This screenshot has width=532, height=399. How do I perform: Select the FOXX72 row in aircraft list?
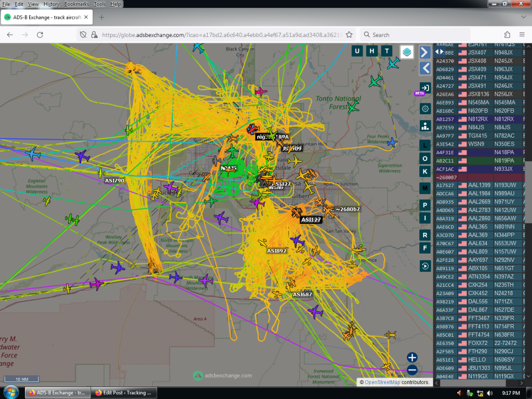pos(480,343)
